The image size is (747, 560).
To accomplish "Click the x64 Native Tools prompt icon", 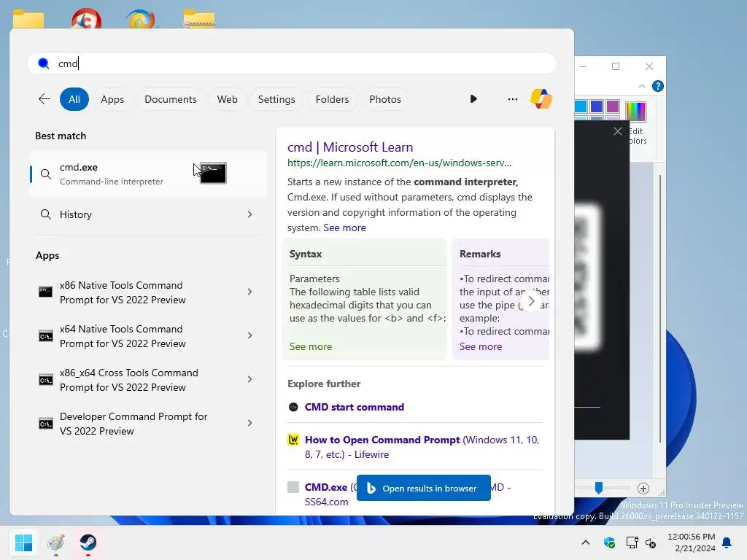I will click(45, 335).
